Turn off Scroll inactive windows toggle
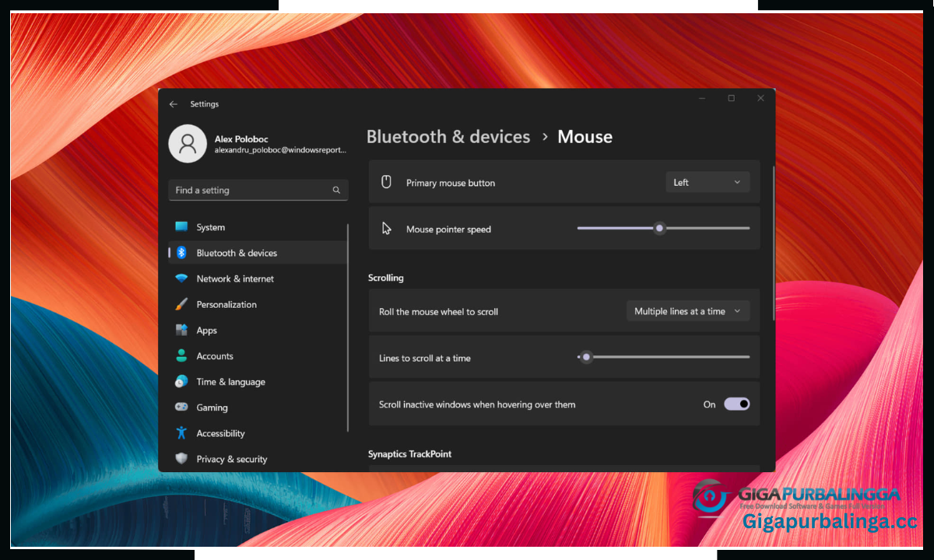 click(x=736, y=404)
